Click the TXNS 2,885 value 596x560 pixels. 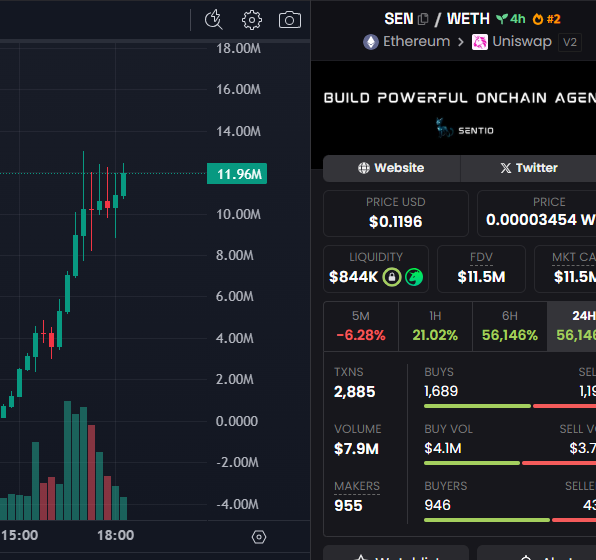(355, 392)
